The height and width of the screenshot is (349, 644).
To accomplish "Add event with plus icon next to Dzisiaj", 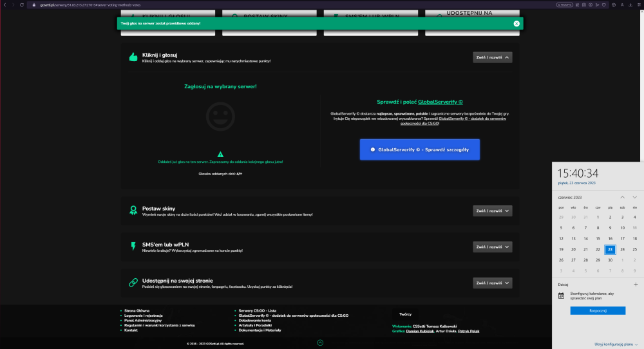I will click(x=636, y=284).
